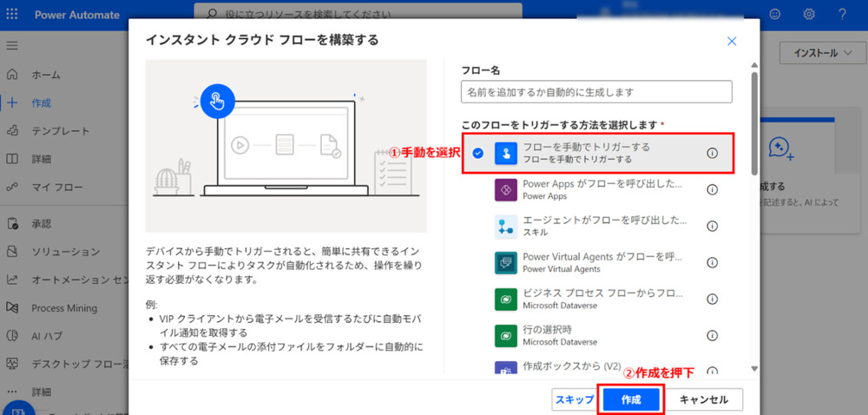Click the feedback smiley icon
868x415 pixels.
pyautogui.click(x=775, y=15)
